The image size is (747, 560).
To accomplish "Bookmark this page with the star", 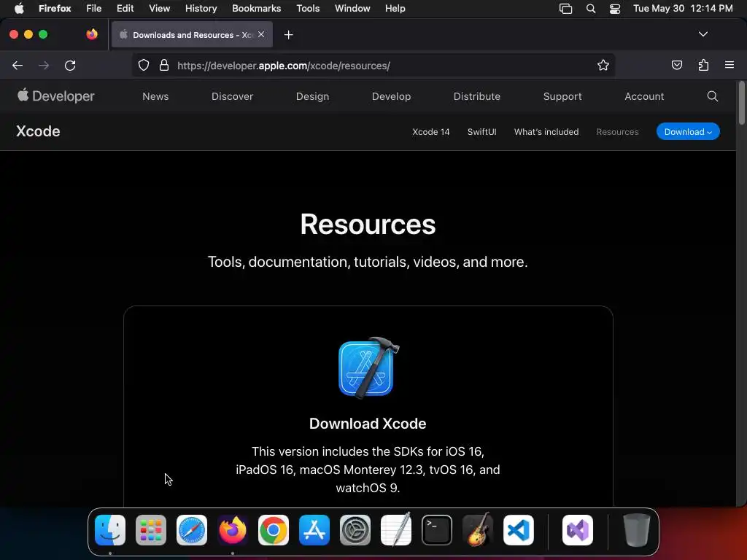I will pyautogui.click(x=603, y=66).
